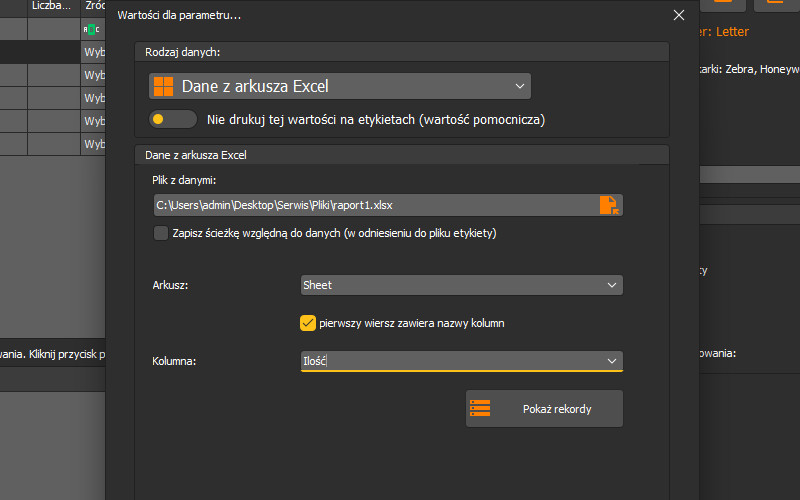The height and width of the screenshot is (500, 800).
Task: Toggle 'Nie drukuj tej wartości na etykietach' switch
Action: [x=172, y=120]
